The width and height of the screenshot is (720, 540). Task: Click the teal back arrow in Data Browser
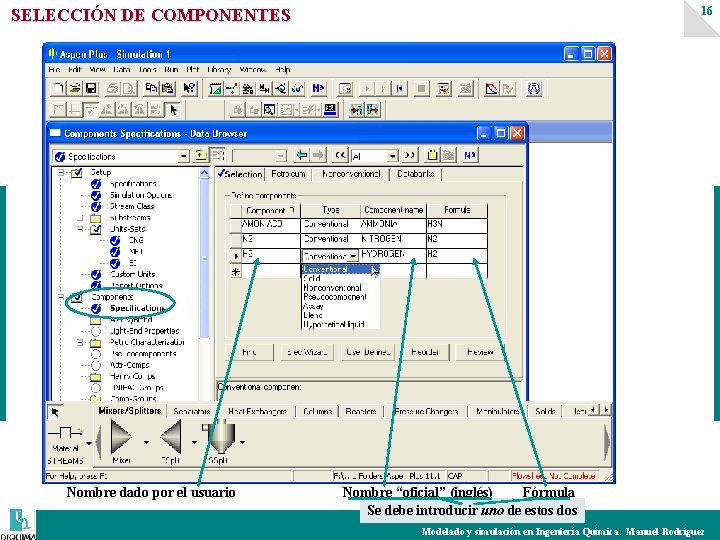302,155
